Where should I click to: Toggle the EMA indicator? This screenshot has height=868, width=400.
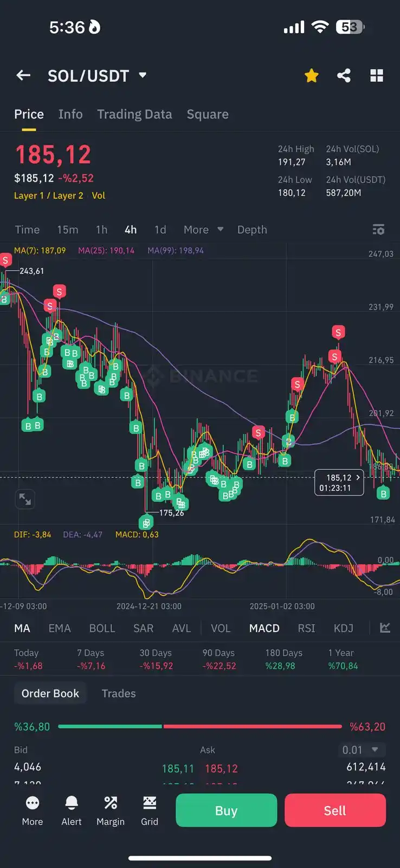(60, 628)
